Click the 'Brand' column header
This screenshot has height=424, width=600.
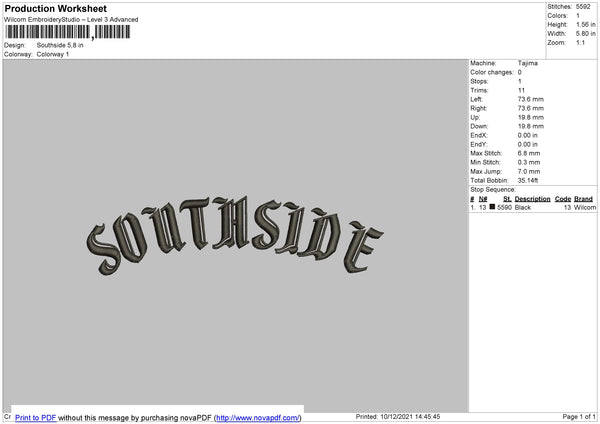coord(583,199)
